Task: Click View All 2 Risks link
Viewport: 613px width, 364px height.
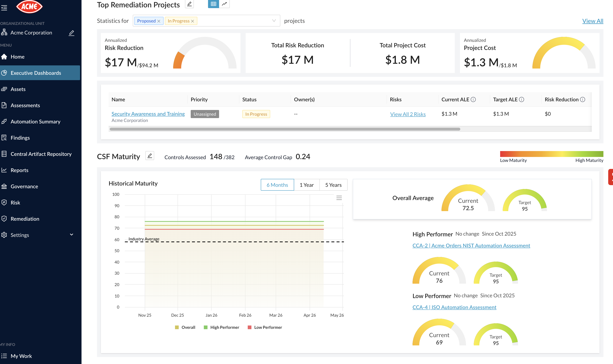Action: pyautogui.click(x=408, y=114)
